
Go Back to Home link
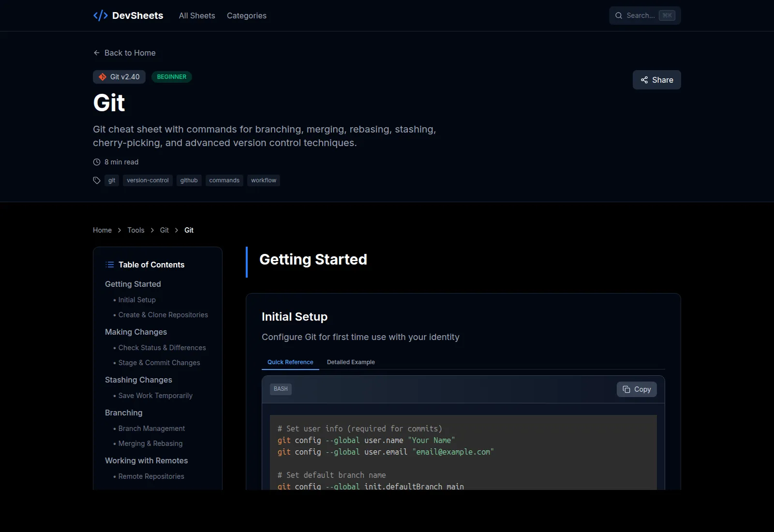(124, 53)
